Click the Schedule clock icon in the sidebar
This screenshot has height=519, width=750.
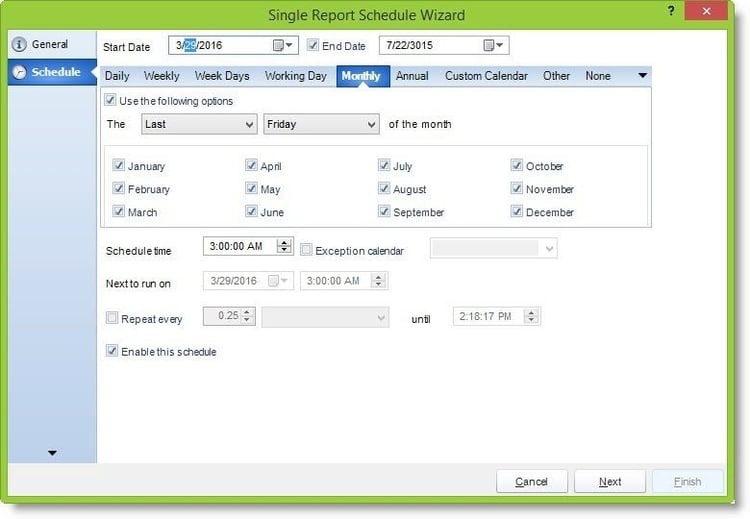(20, 72)
